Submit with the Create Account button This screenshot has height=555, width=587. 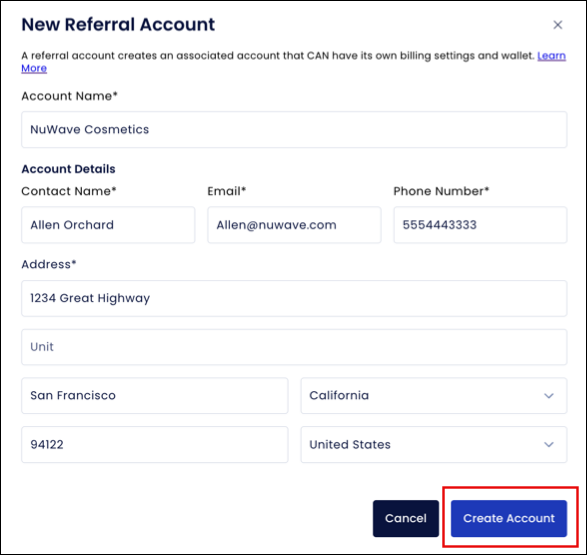(x=508, y=518)
